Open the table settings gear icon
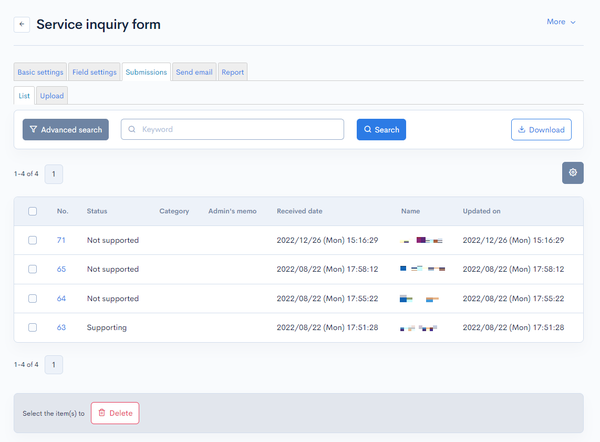Screen dimensions: 600x442 [572, 173]
